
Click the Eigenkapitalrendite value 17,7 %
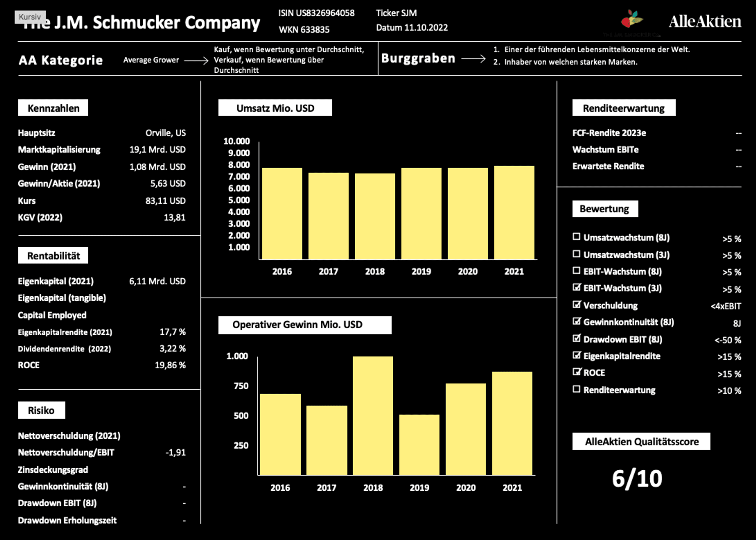[x=172, y=332]
